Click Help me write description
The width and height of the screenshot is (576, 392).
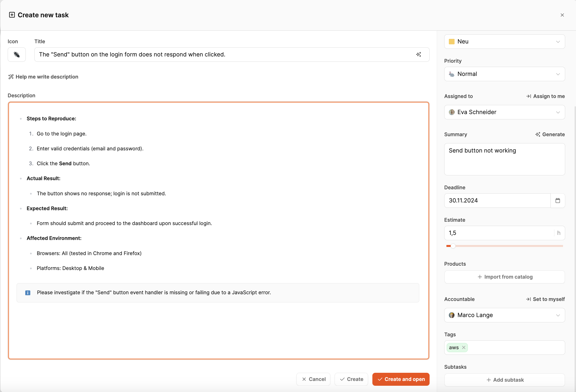click(x=43, y=77)
